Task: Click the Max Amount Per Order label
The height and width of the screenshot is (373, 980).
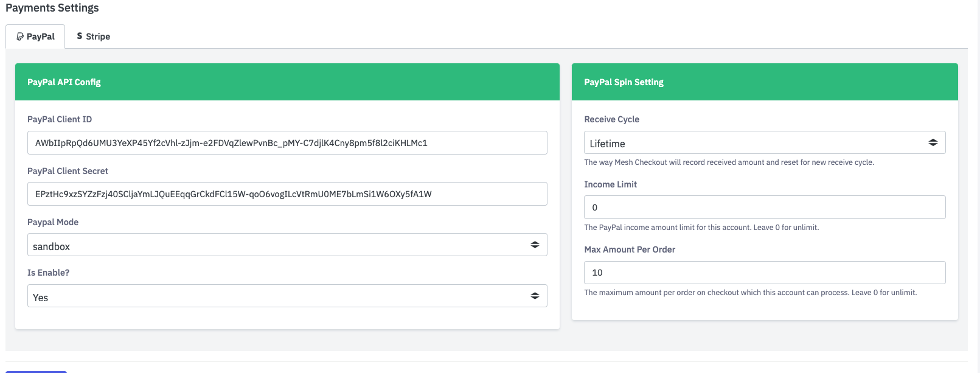Action: (x=630, y=249)
